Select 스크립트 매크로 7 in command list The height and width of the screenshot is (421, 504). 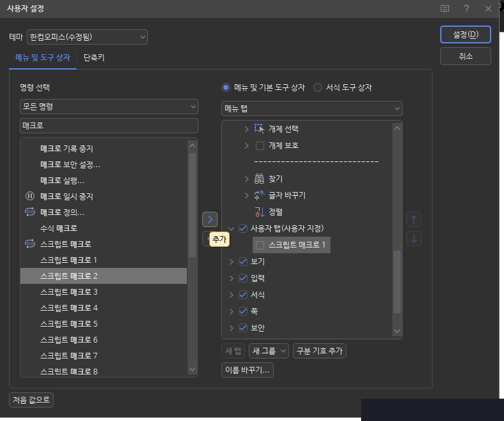[x=103, y=355]
